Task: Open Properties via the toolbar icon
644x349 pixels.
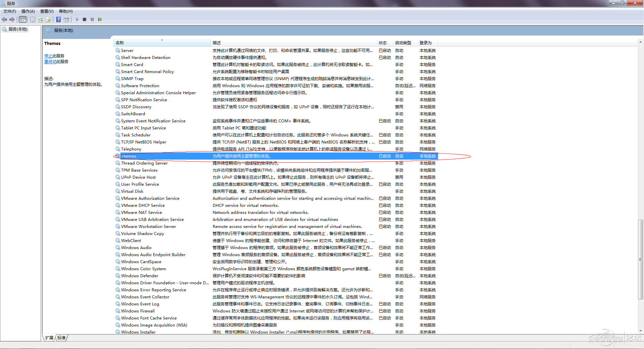Action: [x=33, y=19]
